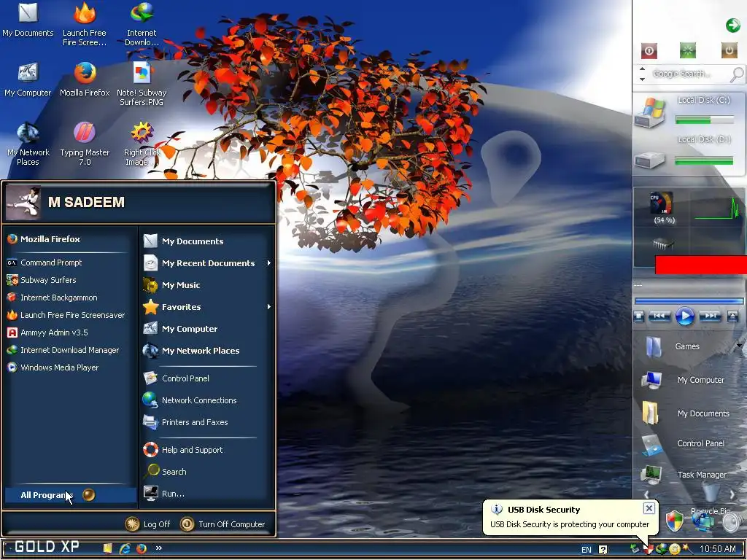
Task: Click the USB Disk Security balloon message
Action: pos(569,524)
